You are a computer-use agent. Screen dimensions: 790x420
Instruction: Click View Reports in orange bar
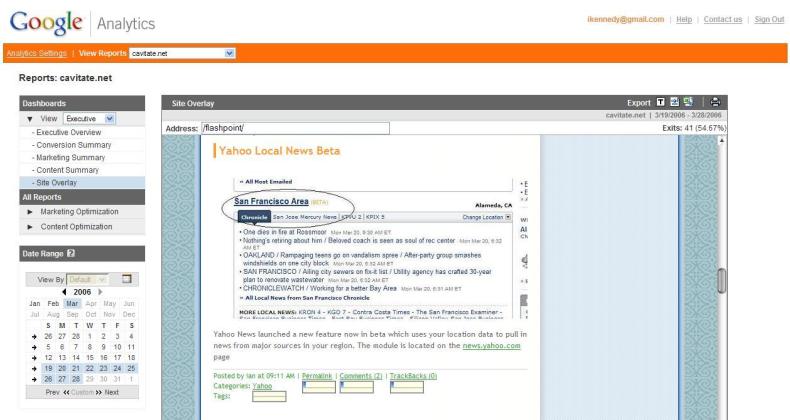point(103,53)
